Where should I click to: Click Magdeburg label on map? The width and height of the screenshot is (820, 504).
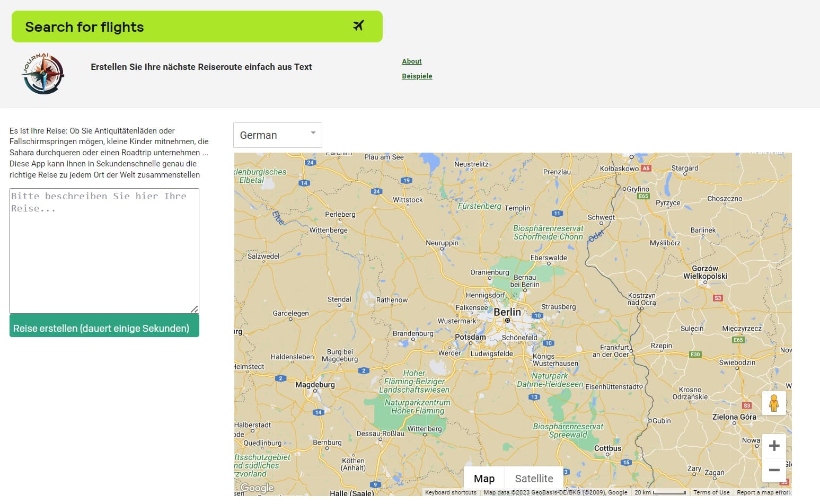tap(315, 385)
